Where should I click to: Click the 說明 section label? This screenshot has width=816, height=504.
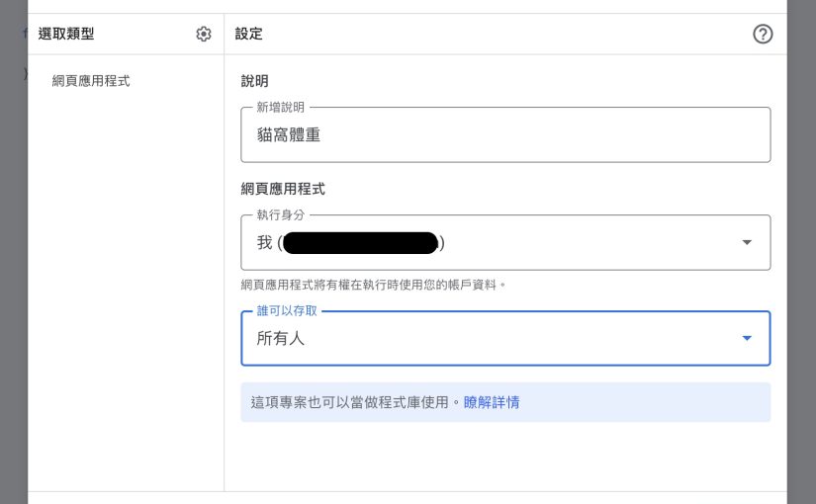[255, 81]
